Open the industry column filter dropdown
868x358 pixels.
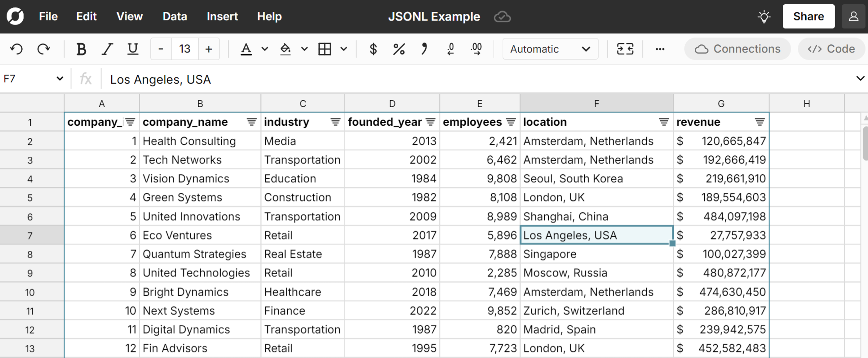click(335, 122)
